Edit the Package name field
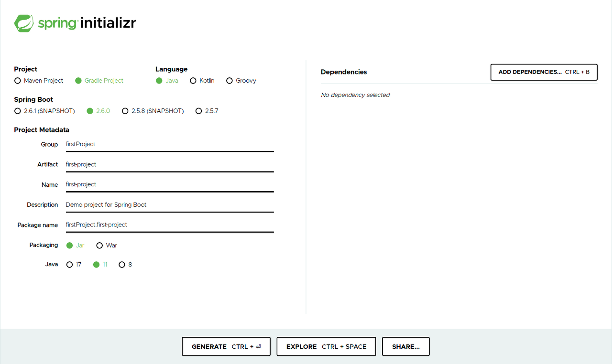 pyautogui.click(x=170, y=225)
